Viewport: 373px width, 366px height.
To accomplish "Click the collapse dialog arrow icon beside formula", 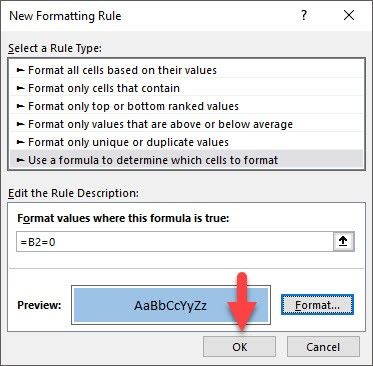I will pyautogui.click(x=343, y=242).
